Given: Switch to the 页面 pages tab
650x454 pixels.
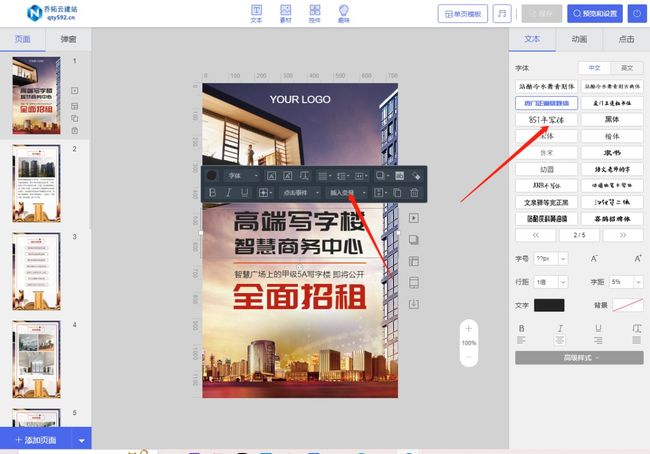Looking at the screenshot, I should click(23, 39).
